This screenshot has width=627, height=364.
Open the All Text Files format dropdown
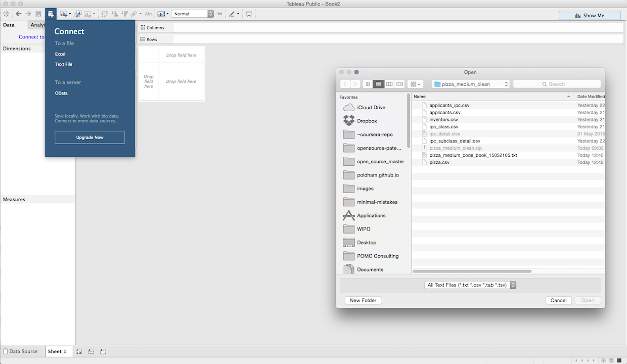(x=470, y=285)
